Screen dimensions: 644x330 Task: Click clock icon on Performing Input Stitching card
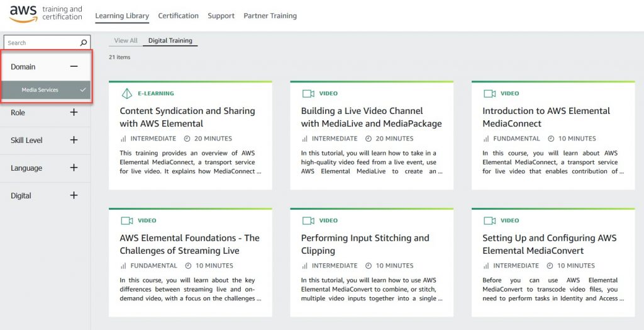[x=369, y=266]
